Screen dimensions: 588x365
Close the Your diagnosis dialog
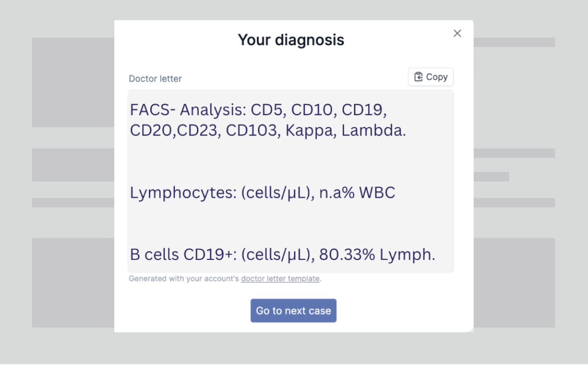457,33
